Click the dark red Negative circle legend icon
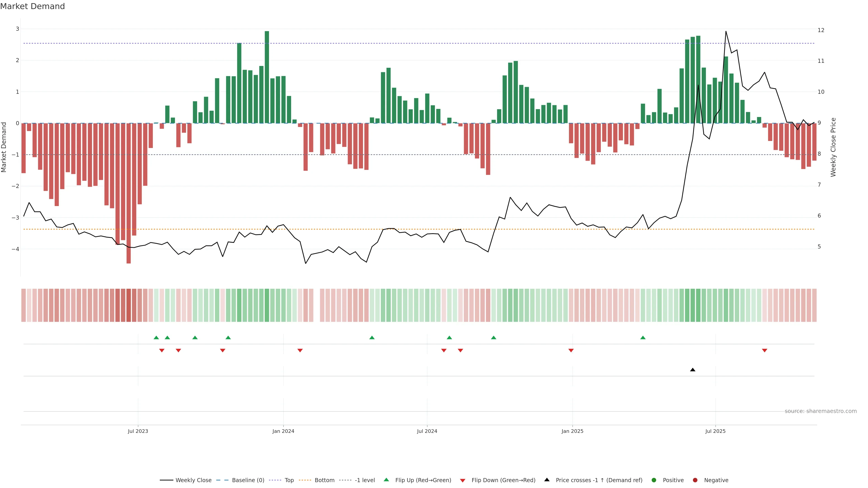The image size is (868, 488). pos(695,480)
